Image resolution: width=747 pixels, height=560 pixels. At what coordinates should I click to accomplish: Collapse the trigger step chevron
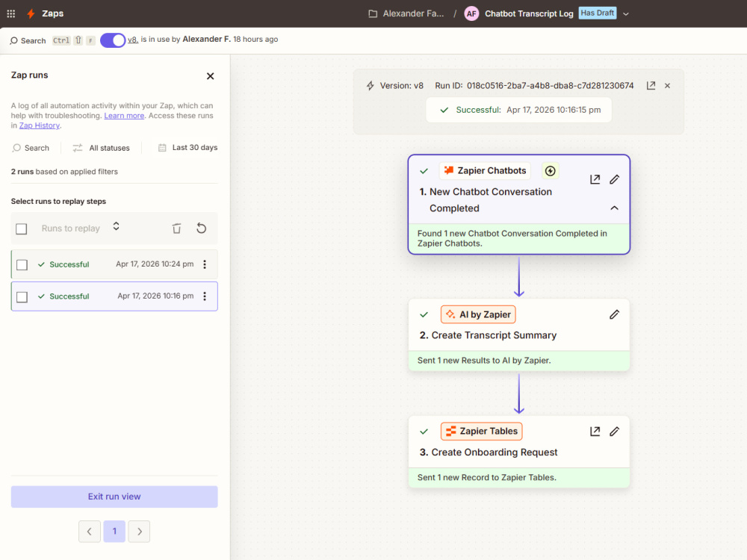tap(615, 208)
